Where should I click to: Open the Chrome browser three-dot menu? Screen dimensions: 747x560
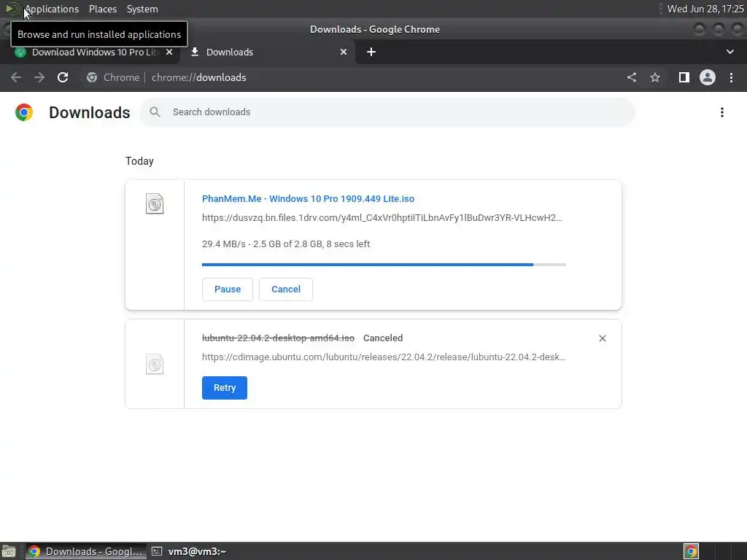pos(731,77)
